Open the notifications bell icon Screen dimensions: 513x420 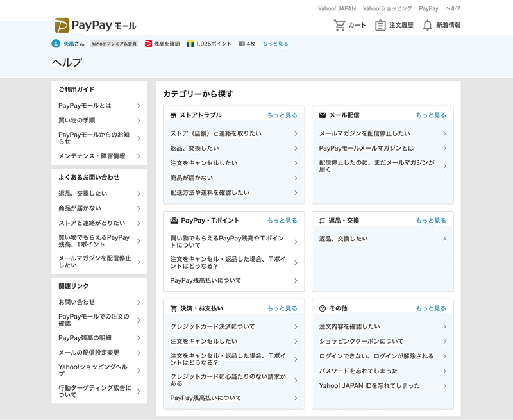coord(427,25)
